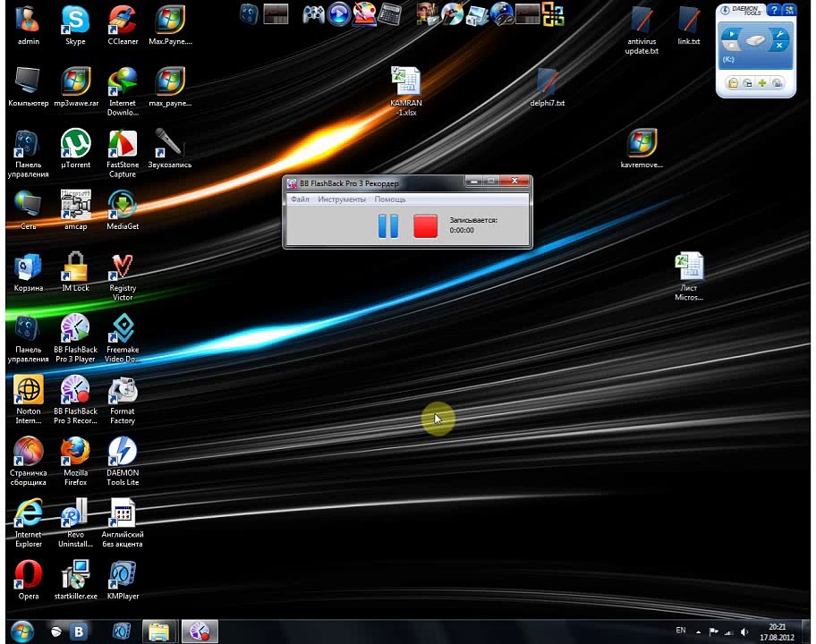
Task: Open the Microsoft Office dock icon
Action: (553, 14)
